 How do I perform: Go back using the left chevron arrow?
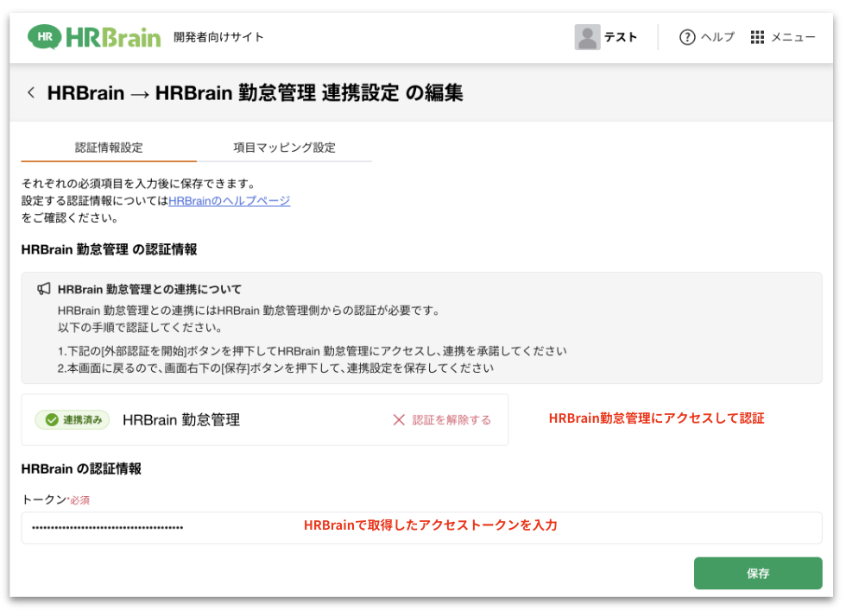(31, 92)
